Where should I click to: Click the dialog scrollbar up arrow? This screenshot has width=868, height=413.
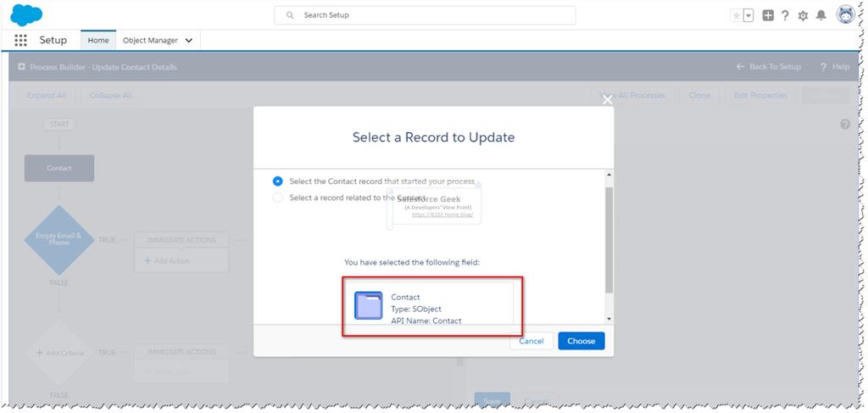609,175
